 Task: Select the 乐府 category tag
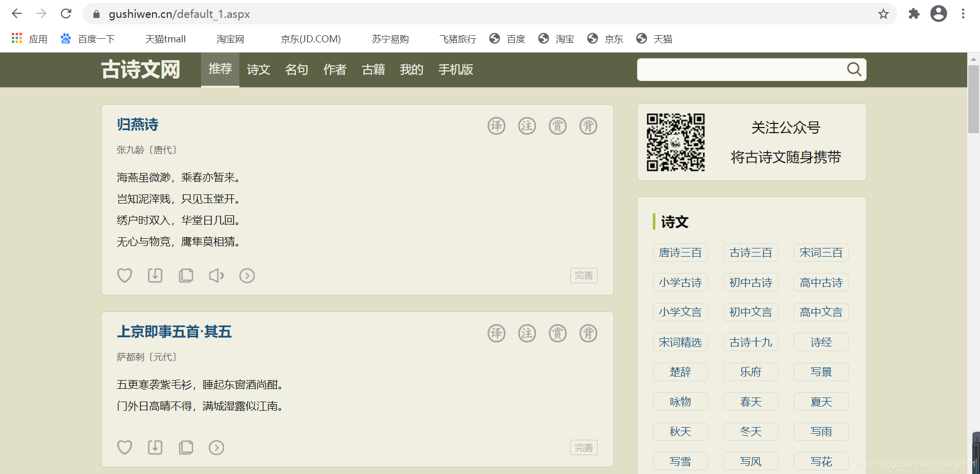coord(751,372)
